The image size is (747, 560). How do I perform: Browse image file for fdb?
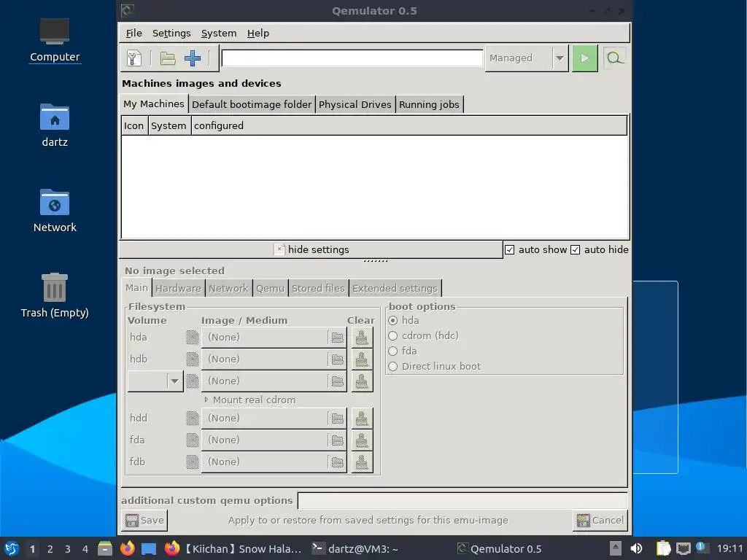(x=337, y=462)
